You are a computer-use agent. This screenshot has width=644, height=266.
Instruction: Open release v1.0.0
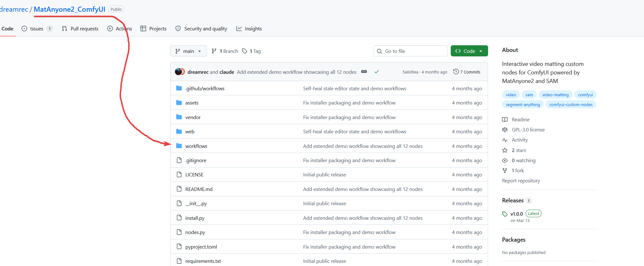pos(517,214)
